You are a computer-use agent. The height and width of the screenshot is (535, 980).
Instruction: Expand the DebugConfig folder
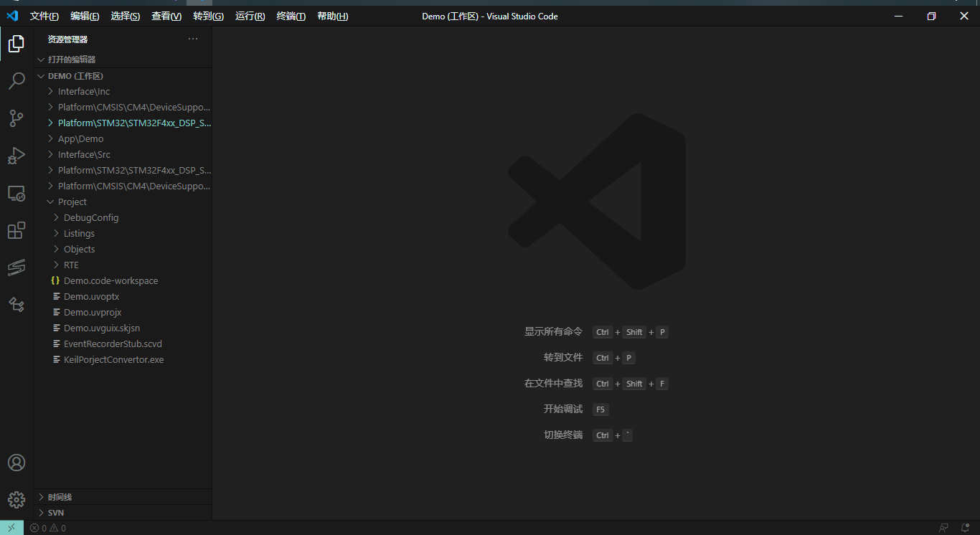[x=123, y=218]
